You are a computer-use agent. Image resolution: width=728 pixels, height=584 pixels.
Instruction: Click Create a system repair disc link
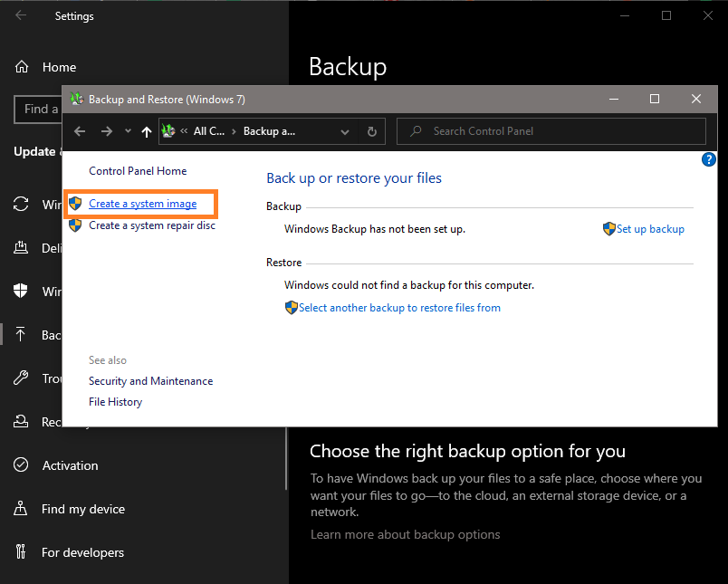[x=152, y=225]
